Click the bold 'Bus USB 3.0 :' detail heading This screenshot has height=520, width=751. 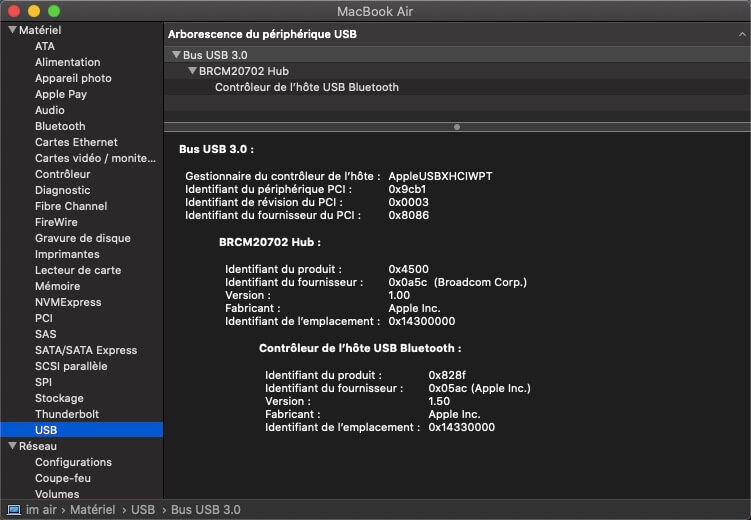click(216, 149)
